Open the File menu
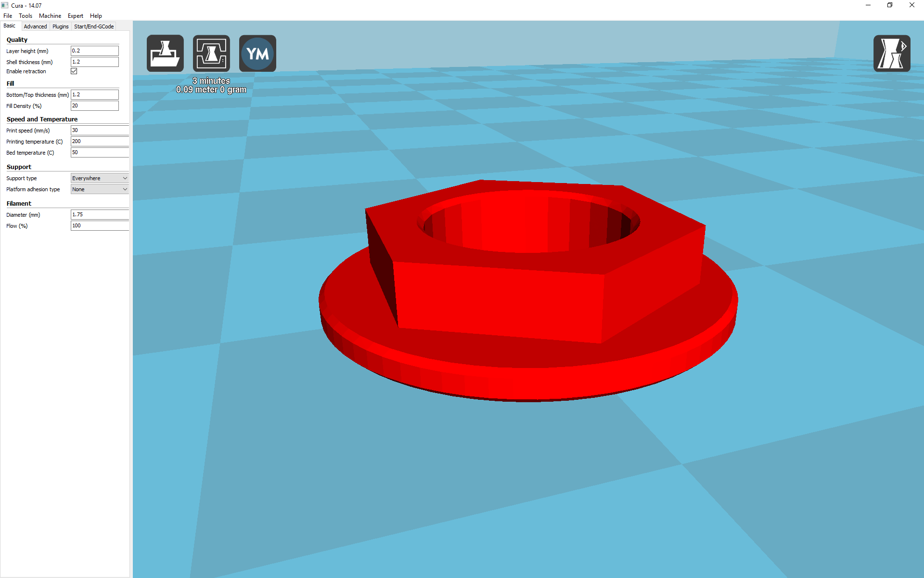 (x=8, y=16)
